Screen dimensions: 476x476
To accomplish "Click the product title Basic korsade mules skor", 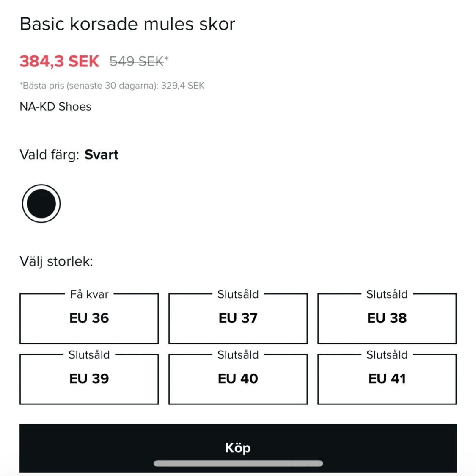I will tap(127, 24).
